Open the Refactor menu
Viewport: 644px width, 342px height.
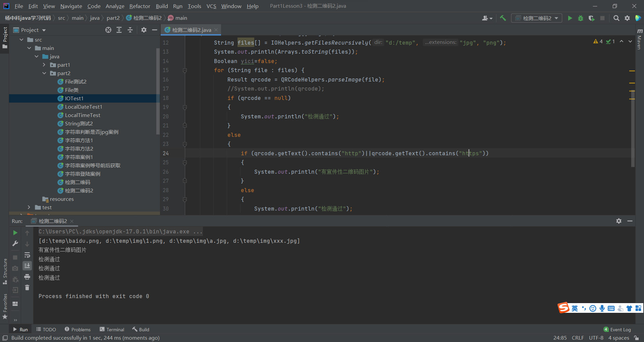140,6
